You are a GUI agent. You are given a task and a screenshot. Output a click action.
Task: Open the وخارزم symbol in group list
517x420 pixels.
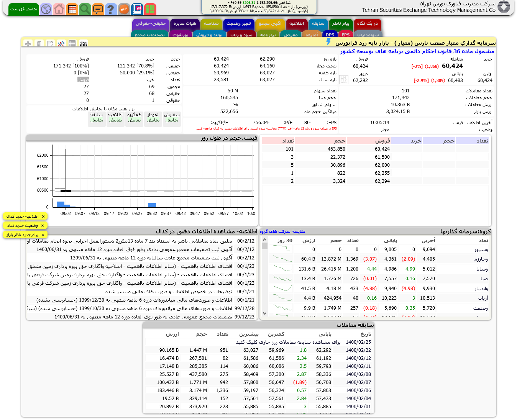481,259
